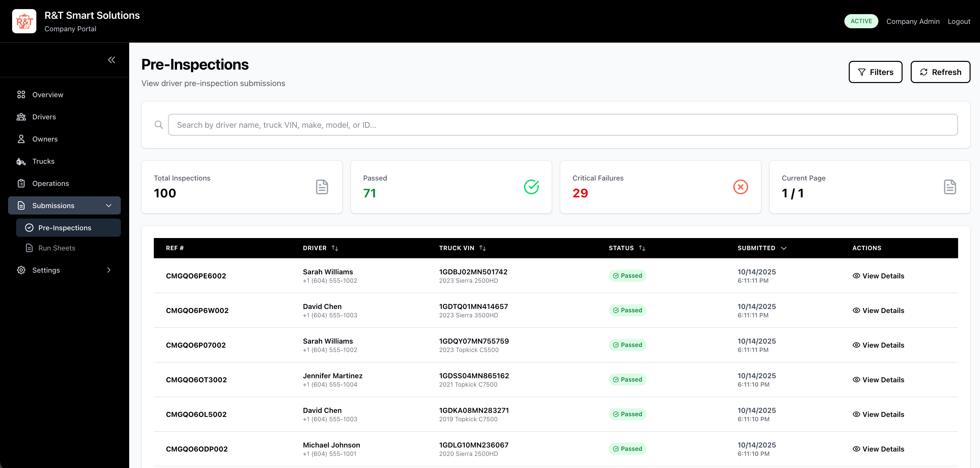The image size is (980, 468).
Task: Select the Overview icon in the sidebar
Action: tap(21, 94)
